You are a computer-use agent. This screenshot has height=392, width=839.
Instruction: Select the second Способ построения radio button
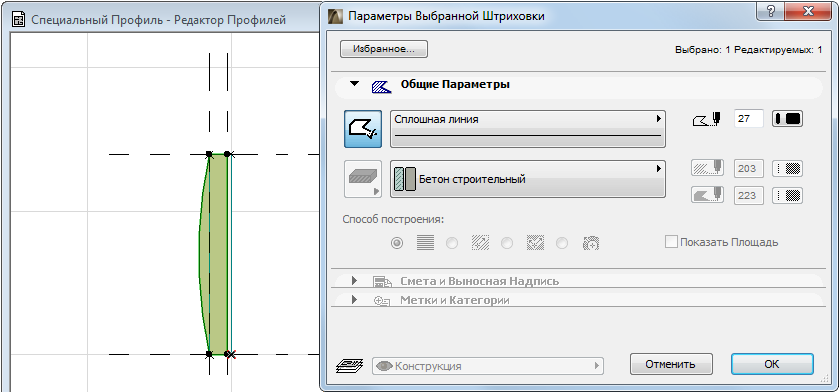(452, 243)
